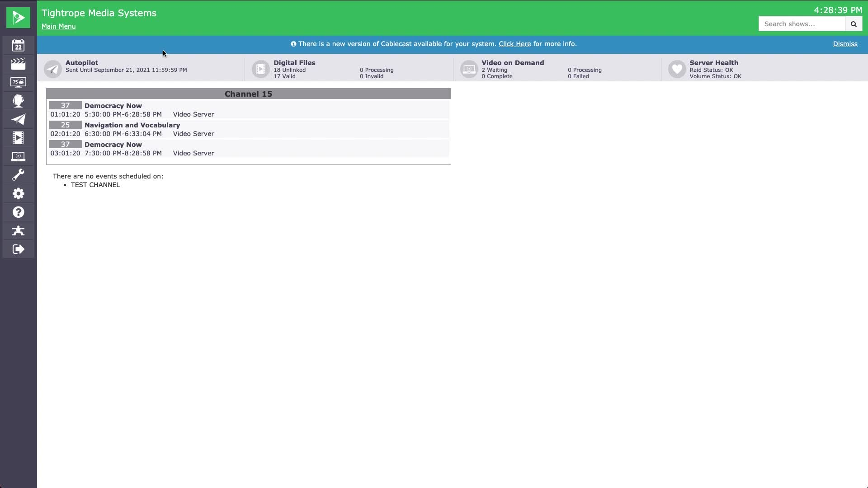Open the headset operator sidebar icon
Viewport: 868px width, 488px height.
point(18,101)
